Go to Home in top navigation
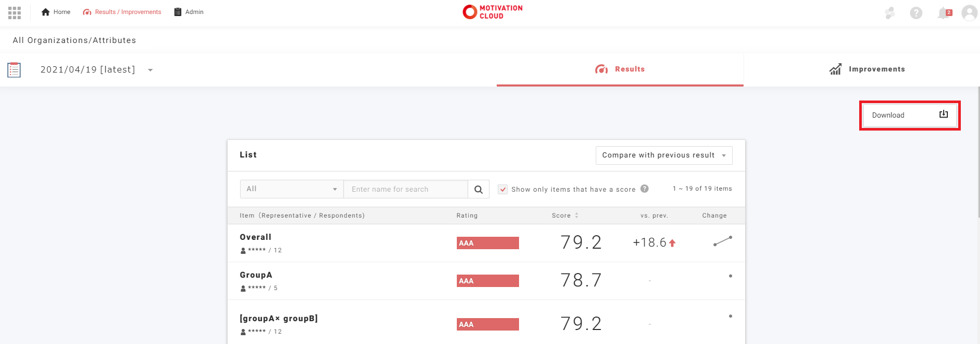Viewport: 980px width, 344px height. (56, 12)
